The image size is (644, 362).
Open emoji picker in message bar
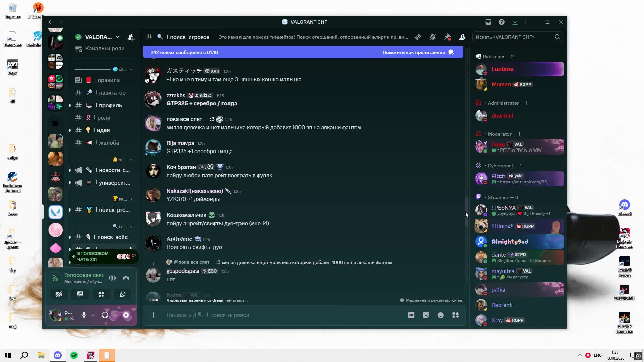tap(441, 315)
